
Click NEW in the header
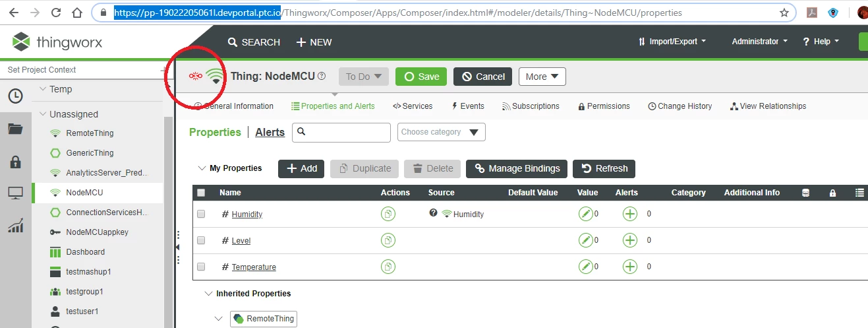click(314, 42)
